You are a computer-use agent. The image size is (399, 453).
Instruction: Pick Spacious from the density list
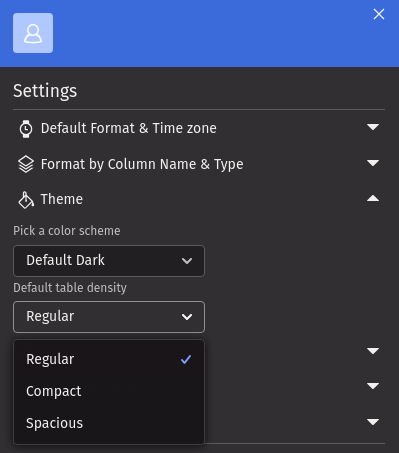pos(109,423)
